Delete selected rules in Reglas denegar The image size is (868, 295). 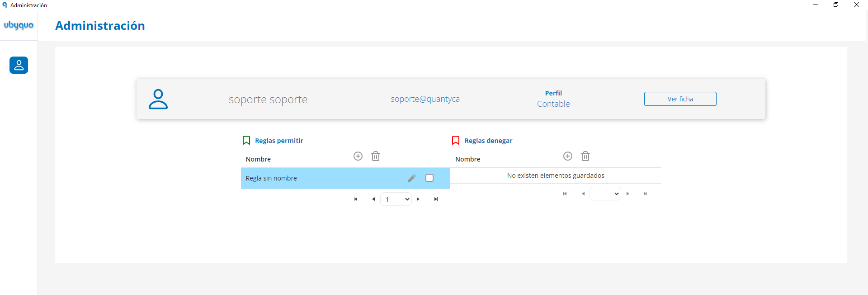pos(585,156)
